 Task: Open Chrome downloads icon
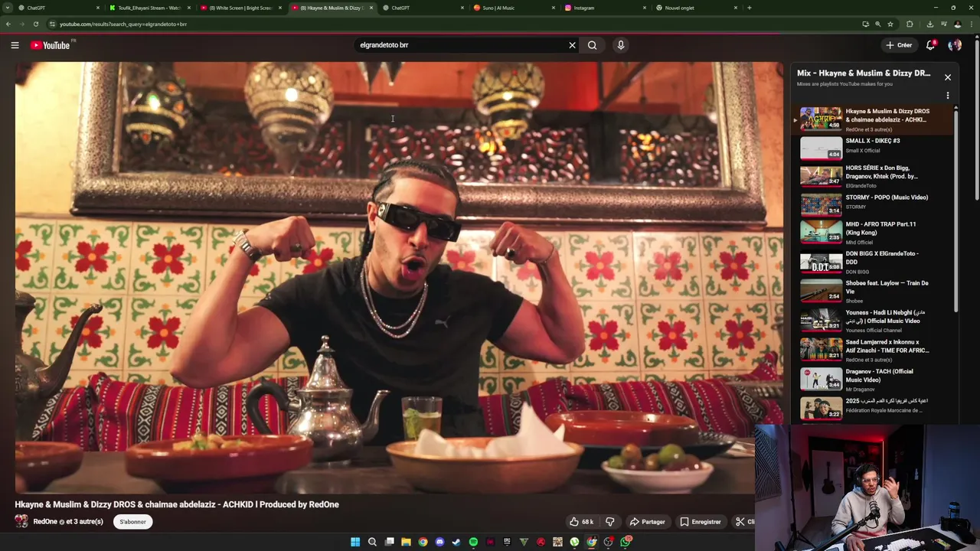pyautogui.click(x=930, y=24)
